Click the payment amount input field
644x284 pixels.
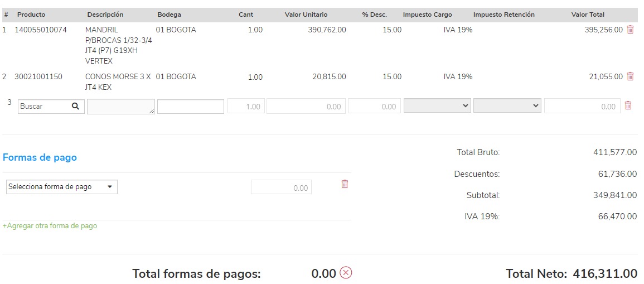(281, 187)
